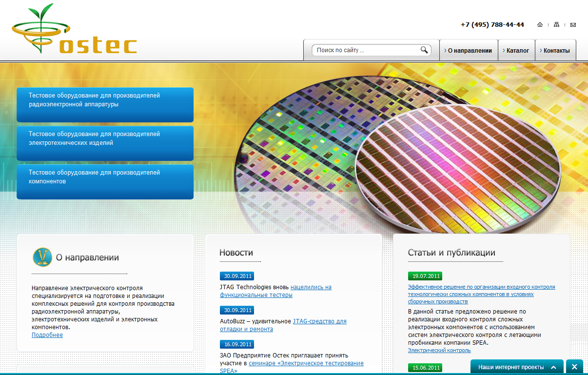Click the phone number +7 (495) 788-44-44
The image size is (588, 375).
[492, 25]
